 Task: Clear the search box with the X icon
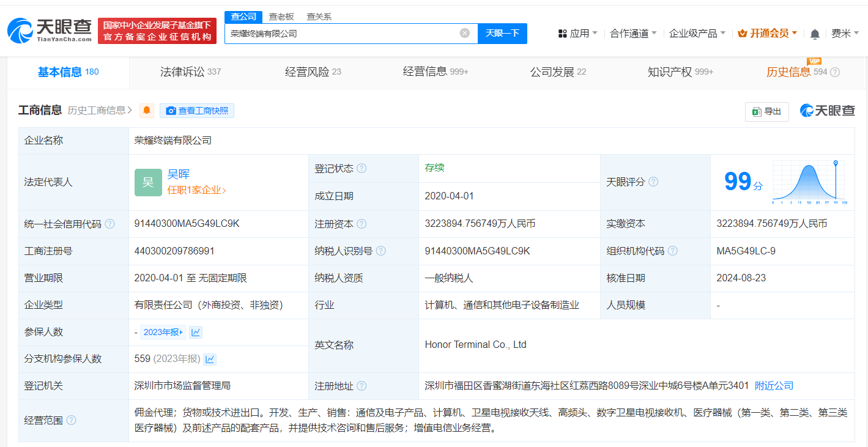click(464, 33)
